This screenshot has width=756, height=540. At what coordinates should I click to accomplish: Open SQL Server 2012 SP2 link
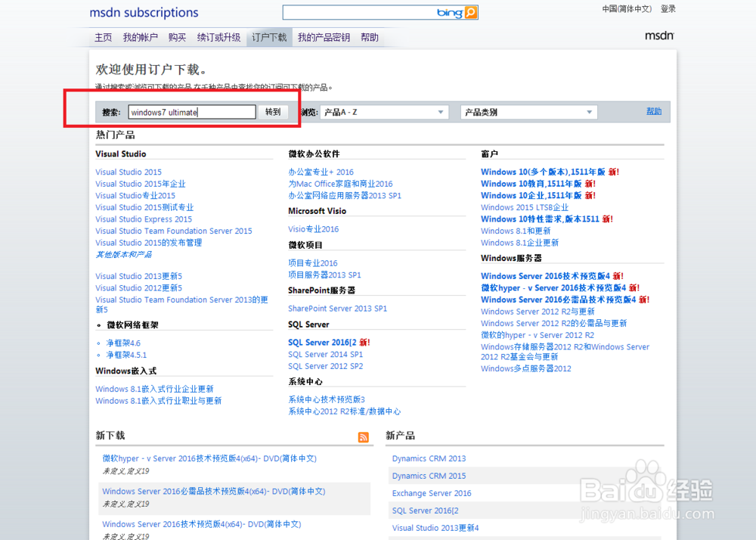point(325,366)
